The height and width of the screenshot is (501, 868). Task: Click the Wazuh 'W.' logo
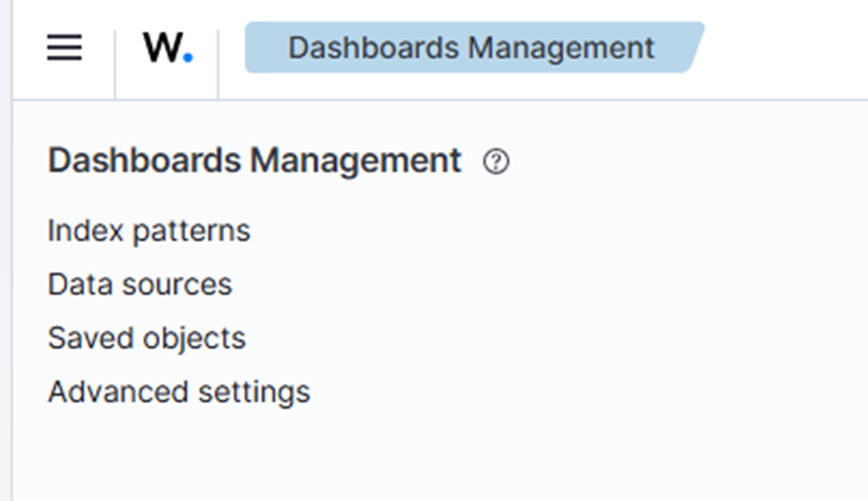pyautogui.click(x=168, y=48)
